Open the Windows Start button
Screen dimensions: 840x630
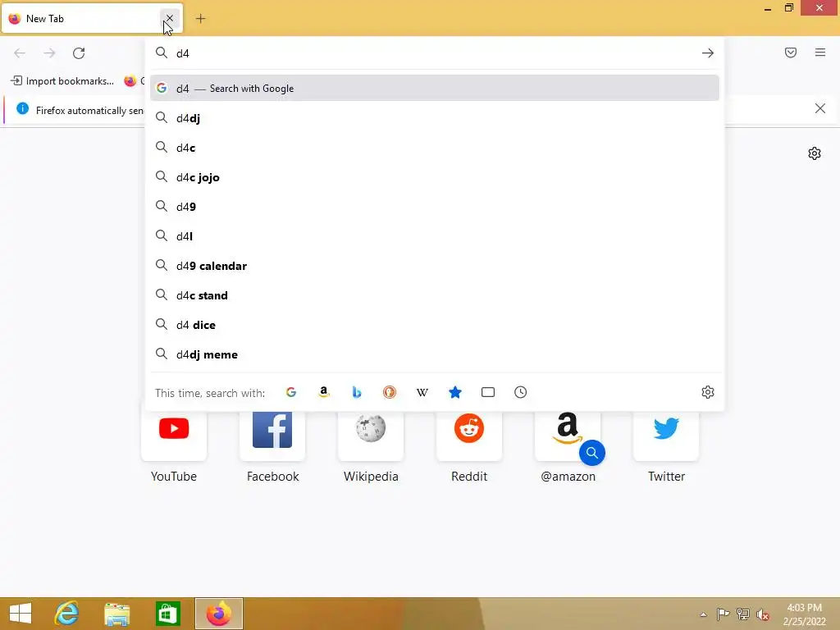click(x=21, y=614)
